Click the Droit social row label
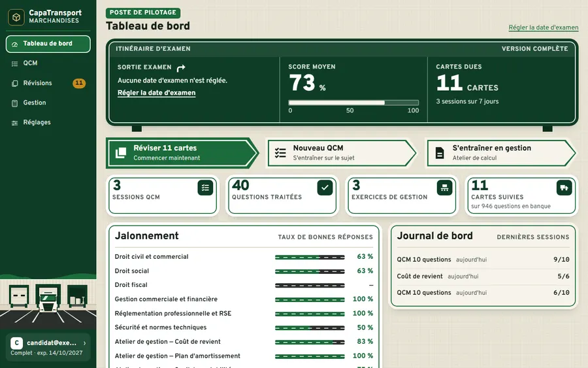 131,271
